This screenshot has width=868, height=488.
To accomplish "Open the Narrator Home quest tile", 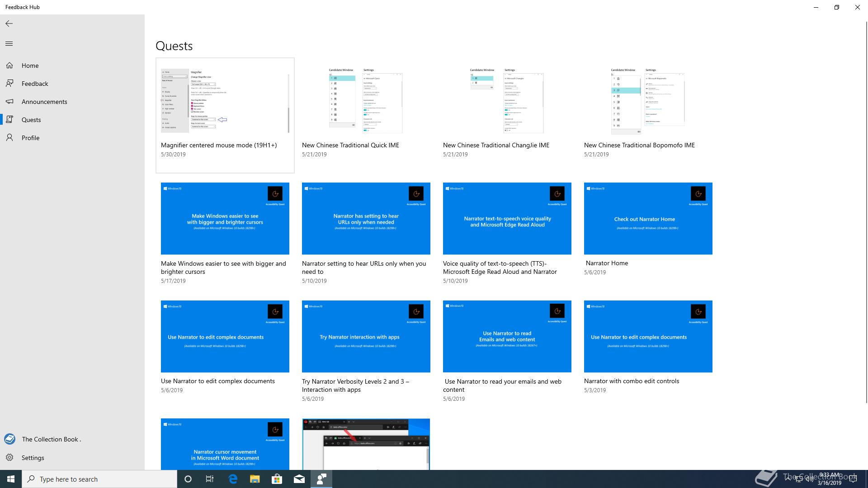I will pyautogui.click(x=648, y=219).
